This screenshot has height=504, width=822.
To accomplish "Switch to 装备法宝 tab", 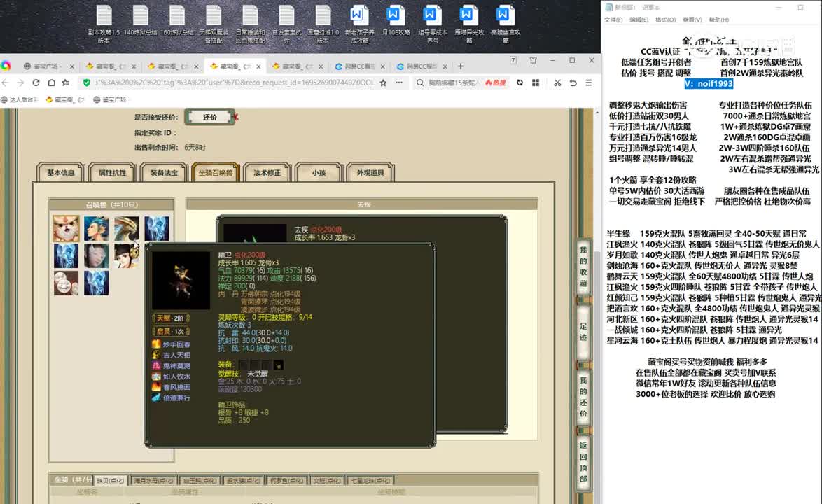I will tap(164, 172).
